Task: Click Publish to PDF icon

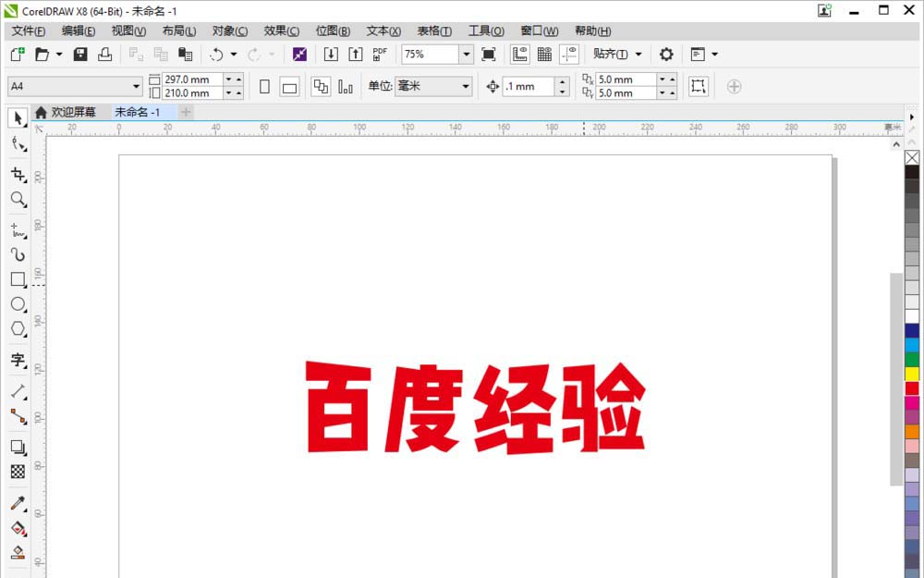Action: coord(380,55)
